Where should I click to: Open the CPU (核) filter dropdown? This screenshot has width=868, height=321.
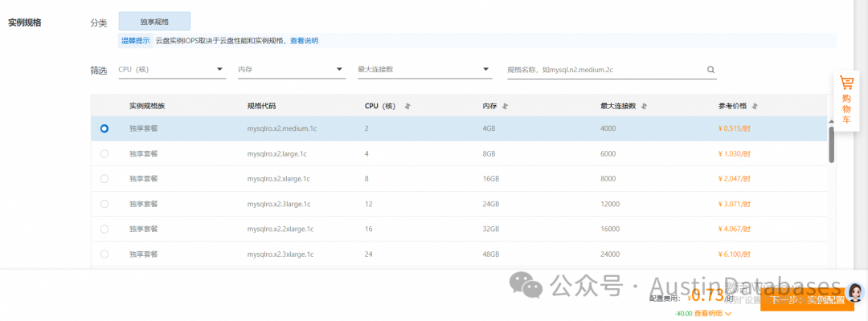(x=172, y=70)
